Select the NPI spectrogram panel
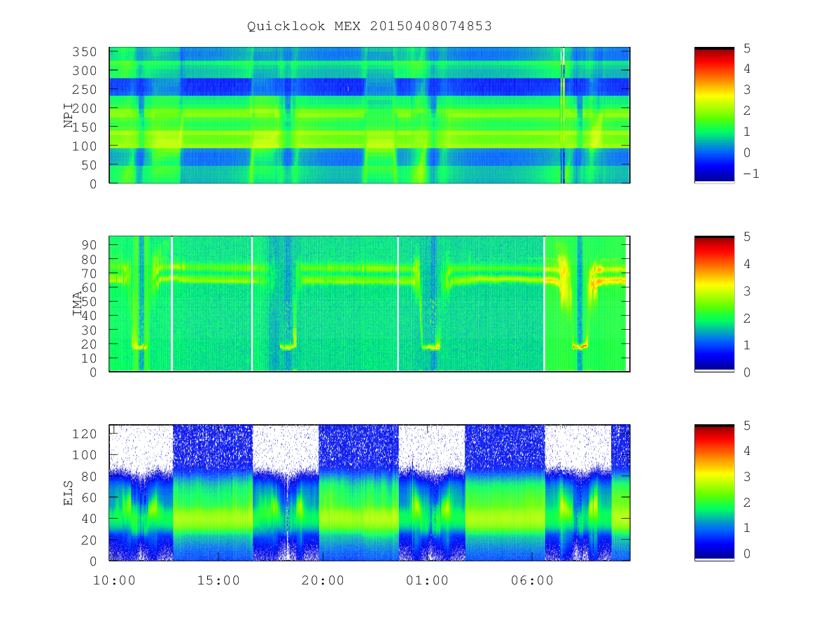This screenshot has height=630, width=840. (370, 115)
